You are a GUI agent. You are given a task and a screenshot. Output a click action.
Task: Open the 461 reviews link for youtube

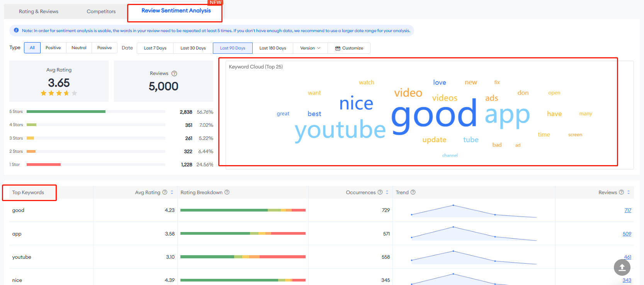point(628,257)
